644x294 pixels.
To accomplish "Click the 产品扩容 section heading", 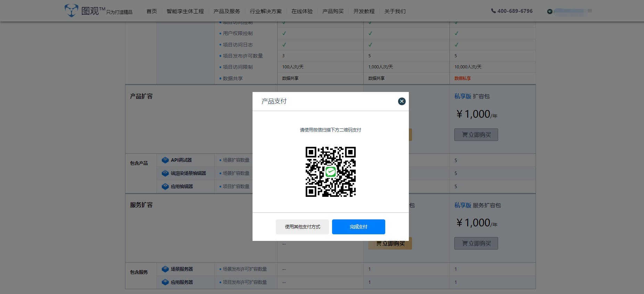I will click(141, 96).
